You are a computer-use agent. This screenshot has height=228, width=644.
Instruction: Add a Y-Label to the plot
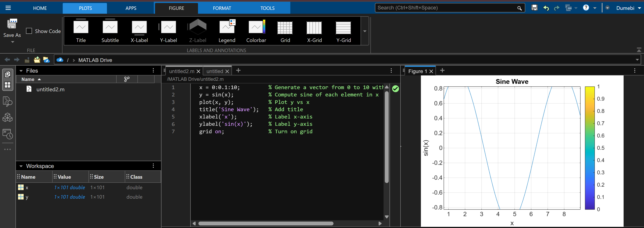169,31
